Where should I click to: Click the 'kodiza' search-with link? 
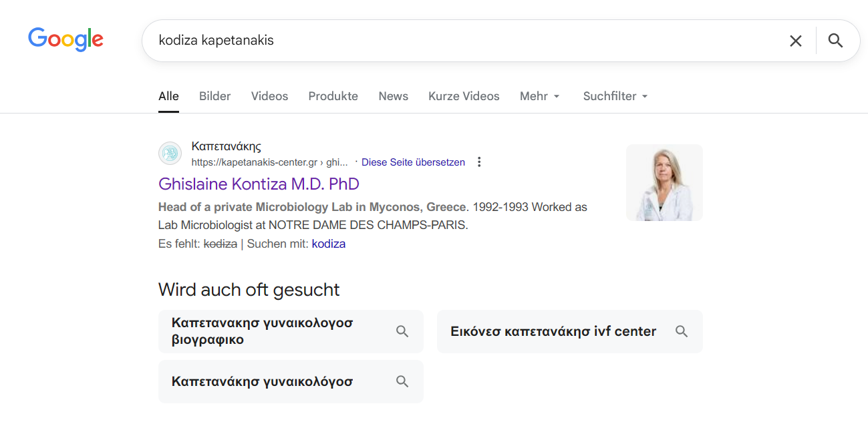click(328, 244)
